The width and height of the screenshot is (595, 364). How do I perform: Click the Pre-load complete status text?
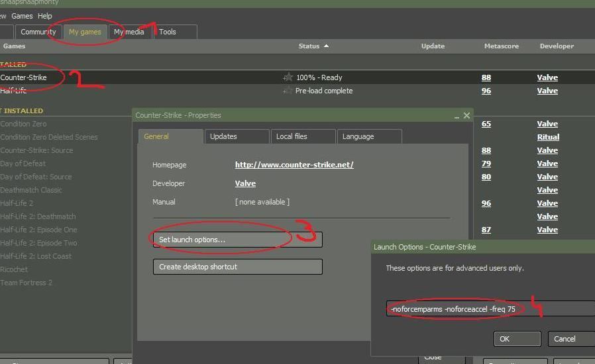pos(324,91)
